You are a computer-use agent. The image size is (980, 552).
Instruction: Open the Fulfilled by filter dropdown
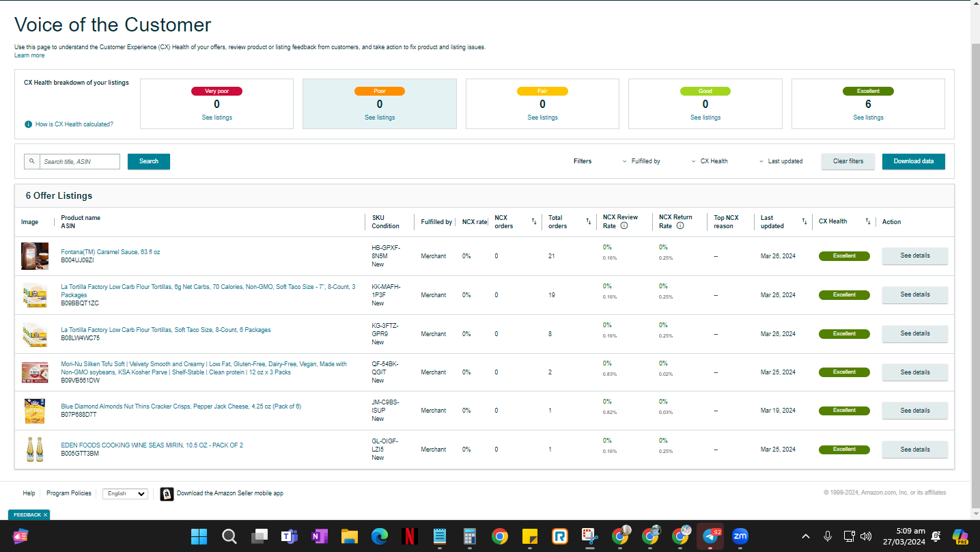(641, 161)
